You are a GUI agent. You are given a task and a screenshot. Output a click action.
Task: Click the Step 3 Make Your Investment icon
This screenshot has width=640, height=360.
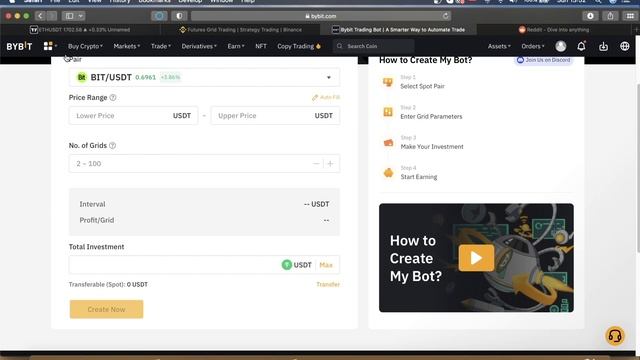[388, 142]
